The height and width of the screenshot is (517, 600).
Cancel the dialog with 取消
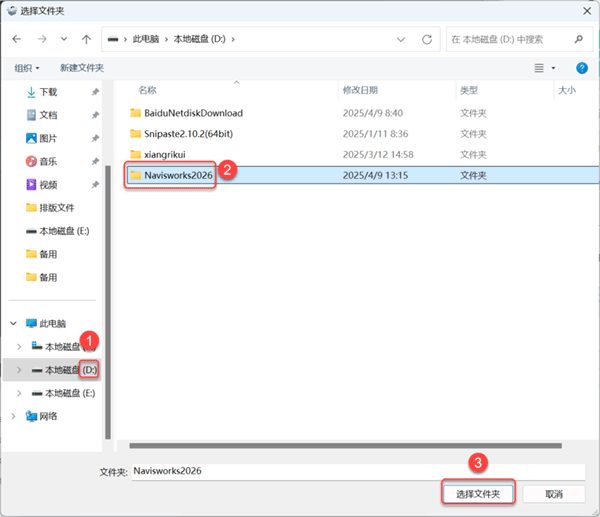tap(554, 494)
